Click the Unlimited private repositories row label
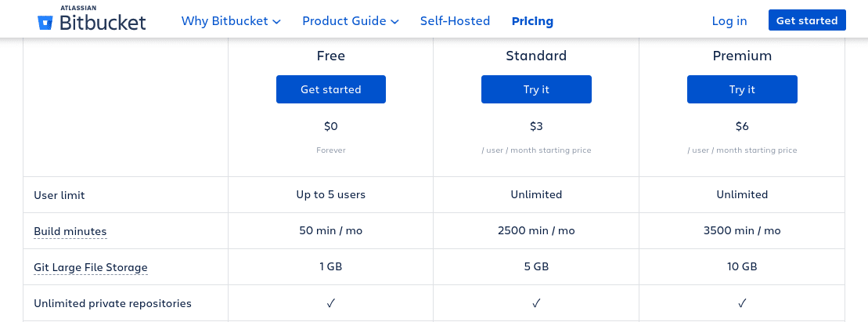 click(113, 303)
